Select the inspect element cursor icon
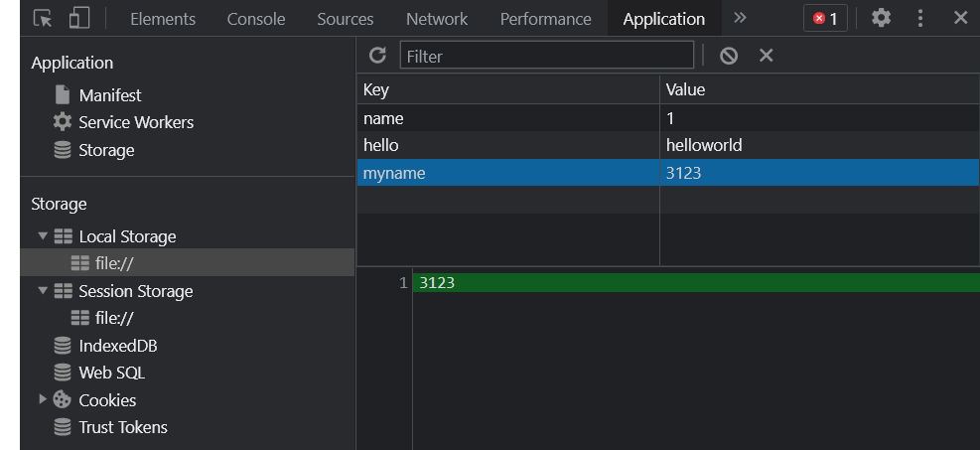The width and height of the screenshot is (980, 450). click(x=43, y=18)
